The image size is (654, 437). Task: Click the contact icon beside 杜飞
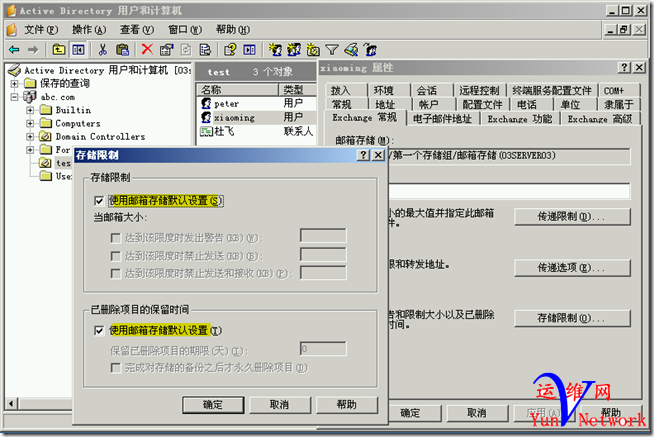(206, 131)
